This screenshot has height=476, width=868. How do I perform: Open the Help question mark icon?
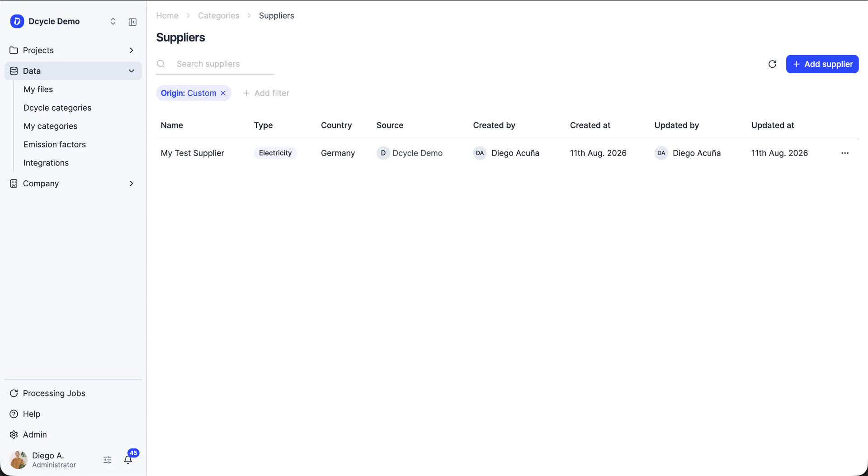14,414
